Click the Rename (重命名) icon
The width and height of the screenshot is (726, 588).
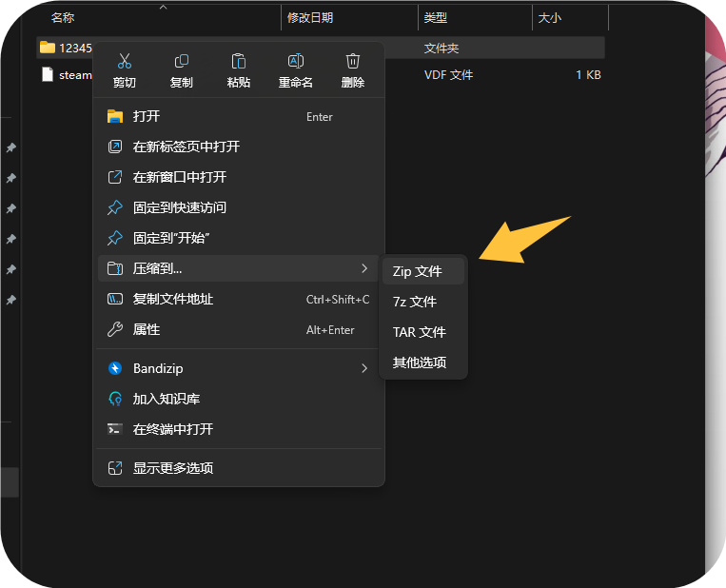click(296, 62)
